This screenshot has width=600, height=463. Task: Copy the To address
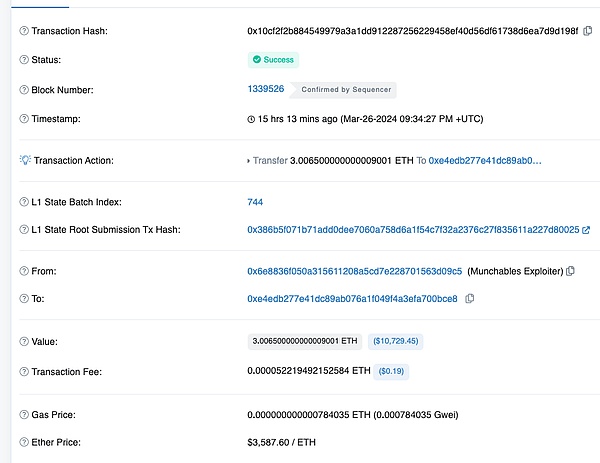470,299
